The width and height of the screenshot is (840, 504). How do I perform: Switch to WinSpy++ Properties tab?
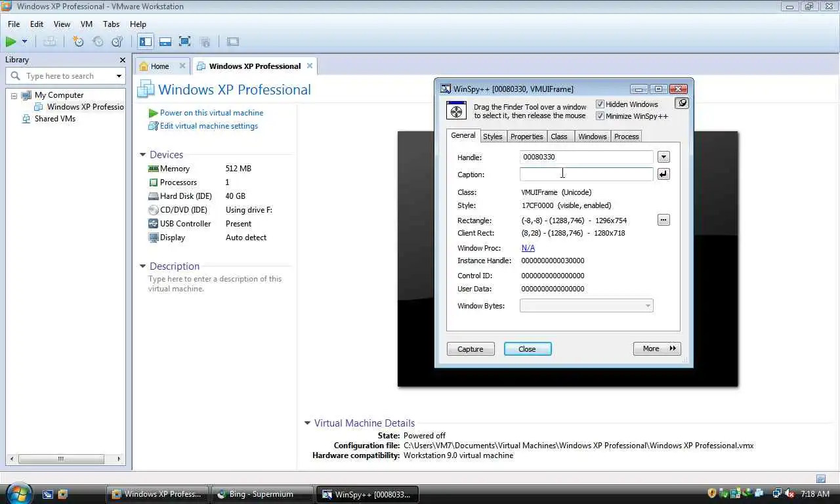click(x=526, y=136)
